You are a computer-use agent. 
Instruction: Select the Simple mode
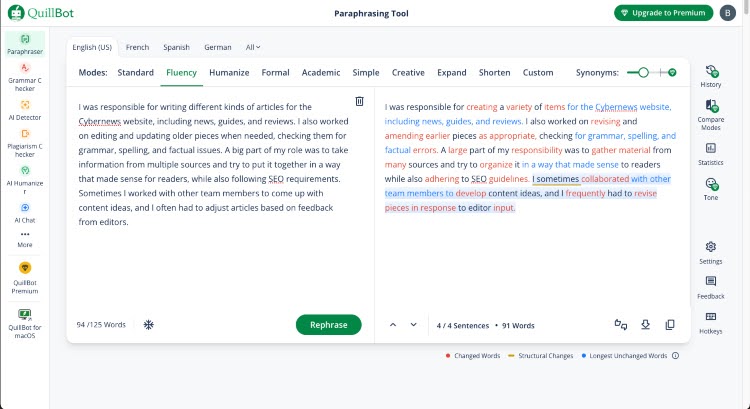pyautogui.click(x=365, y=73)
